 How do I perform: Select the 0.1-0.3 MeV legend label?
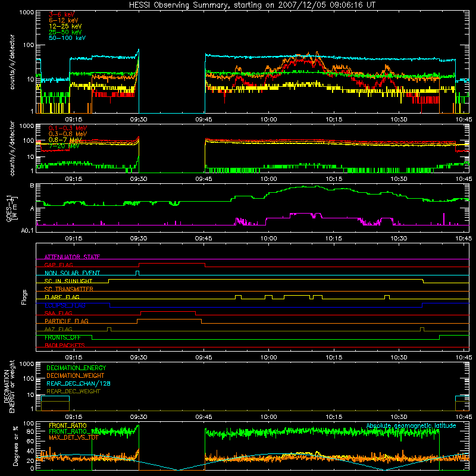pyautogui.click(x=68, y=128)
